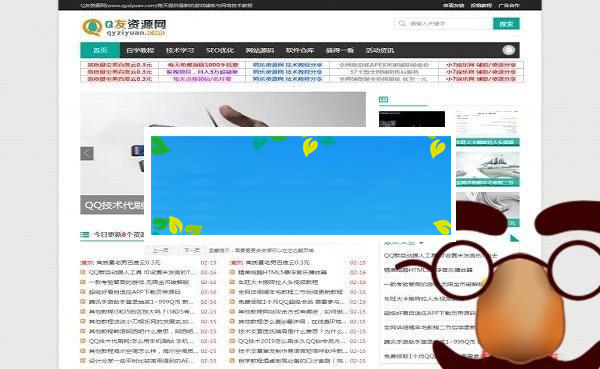Viewport: 600px width, 369px height.
Task: Open 值得一看 in the navigation bar
Action: [x=339, y=50]
